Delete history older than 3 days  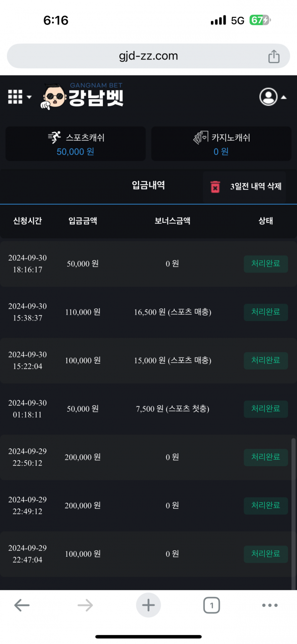pyautogui.click(x=255, y=187)
